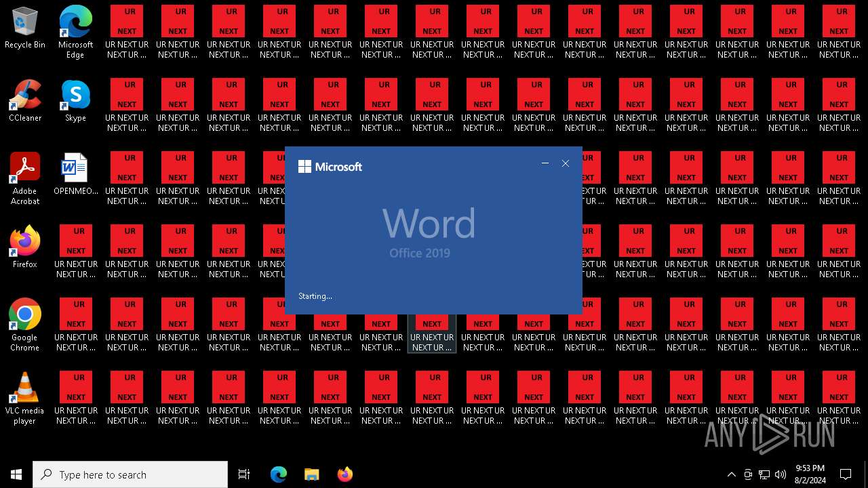Launch Firefox from the taskbar
The image size is (868, 488).
pyautogui.click(x=344, y=474)
